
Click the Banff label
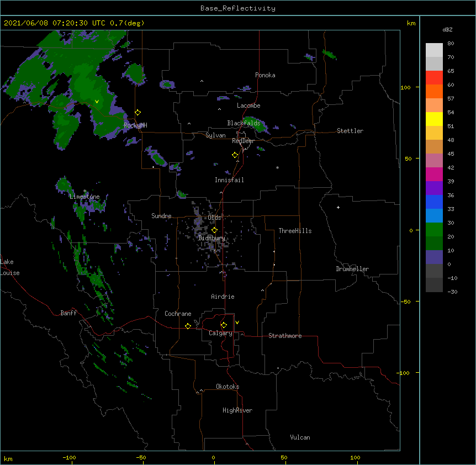68,313
